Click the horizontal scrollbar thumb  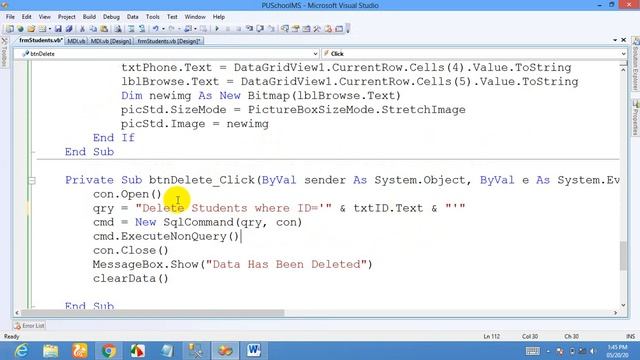(x=152, y=313)
